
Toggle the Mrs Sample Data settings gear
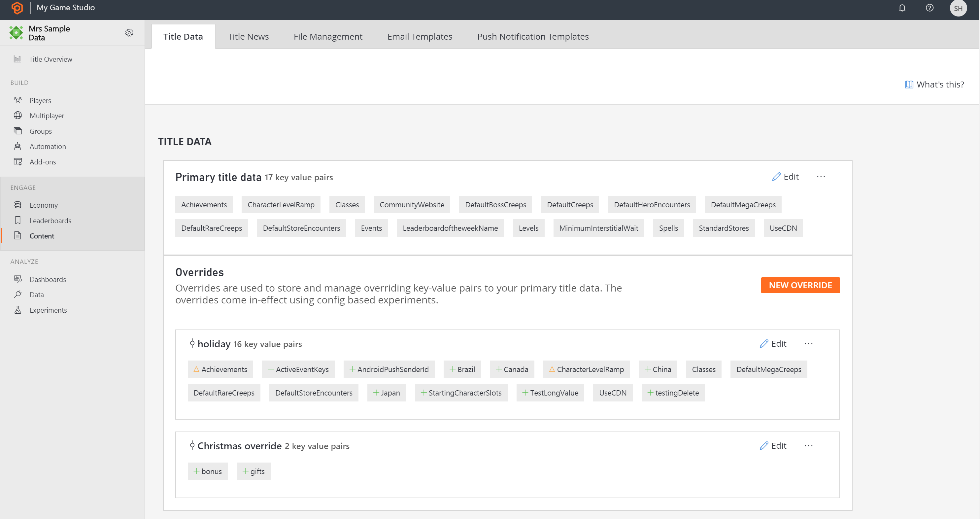[129, 32]
